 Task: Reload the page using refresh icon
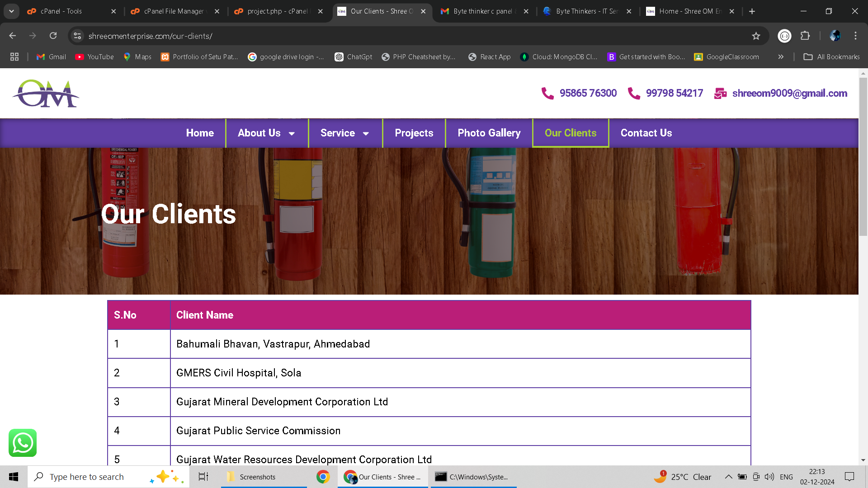coord(53,36)
